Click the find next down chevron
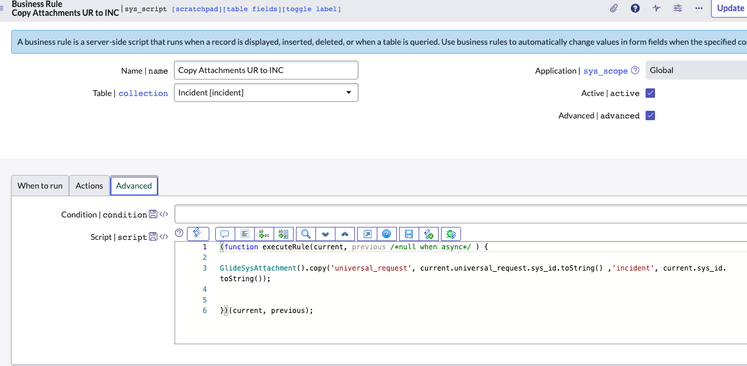Screen dimensions: 747x366 click(326, 234)
